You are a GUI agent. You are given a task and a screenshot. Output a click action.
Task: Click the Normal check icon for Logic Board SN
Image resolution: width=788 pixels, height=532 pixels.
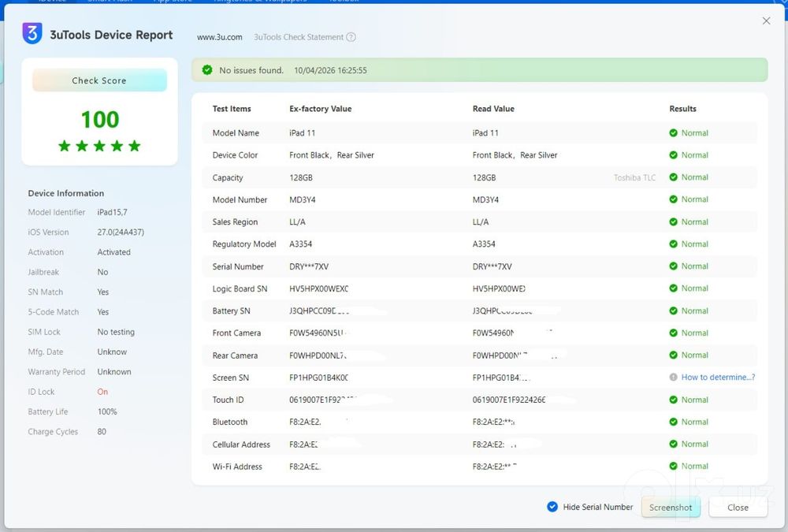674,288
